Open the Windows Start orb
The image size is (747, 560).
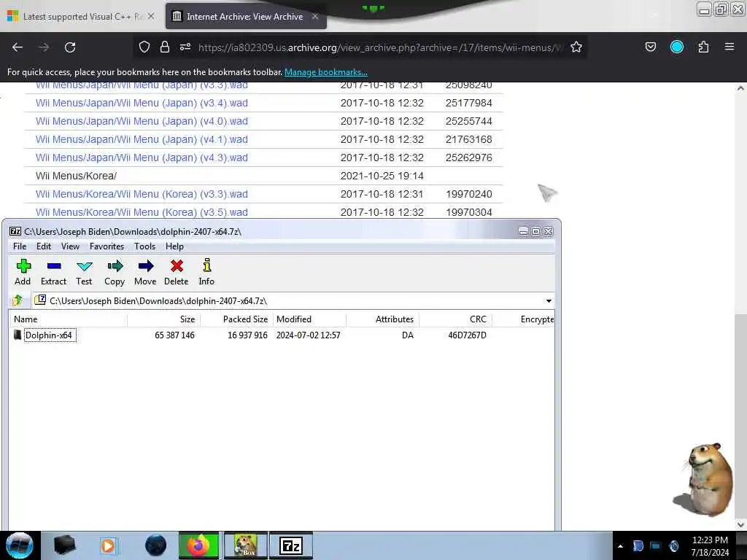pos(19,545)
